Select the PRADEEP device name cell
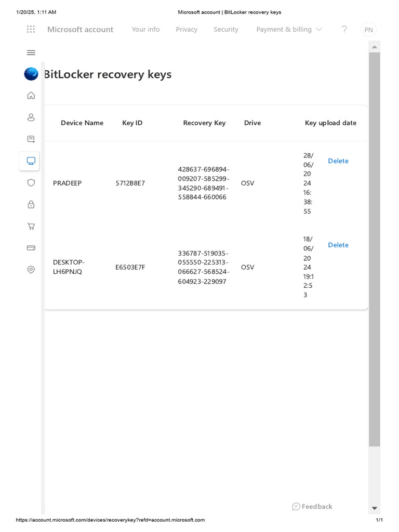399x532 pixels. 67,183
